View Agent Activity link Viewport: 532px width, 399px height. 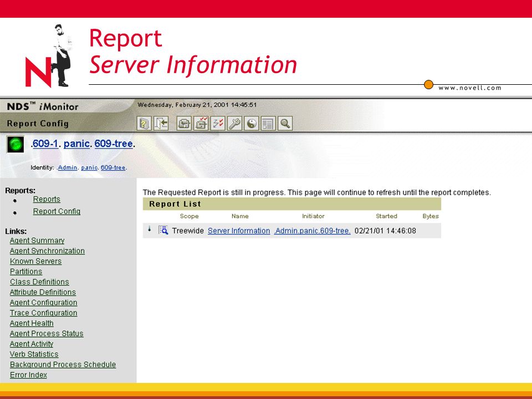tap(32, 344)
